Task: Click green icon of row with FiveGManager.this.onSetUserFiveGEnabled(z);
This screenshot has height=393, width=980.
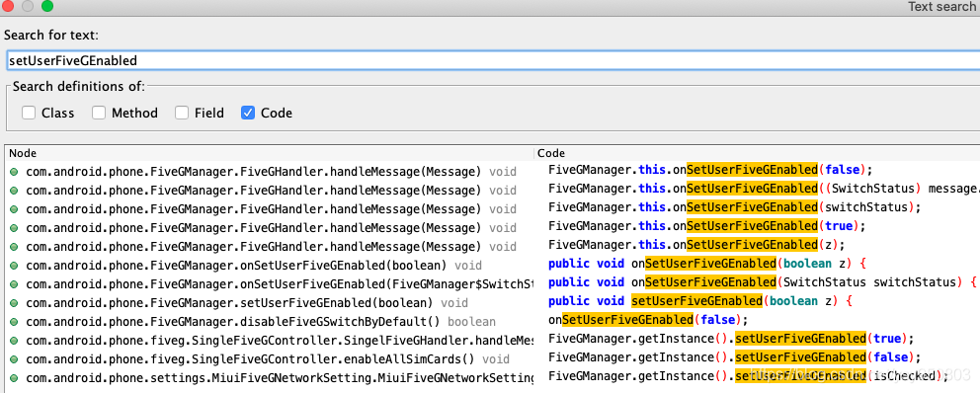Action: point(14,247)
